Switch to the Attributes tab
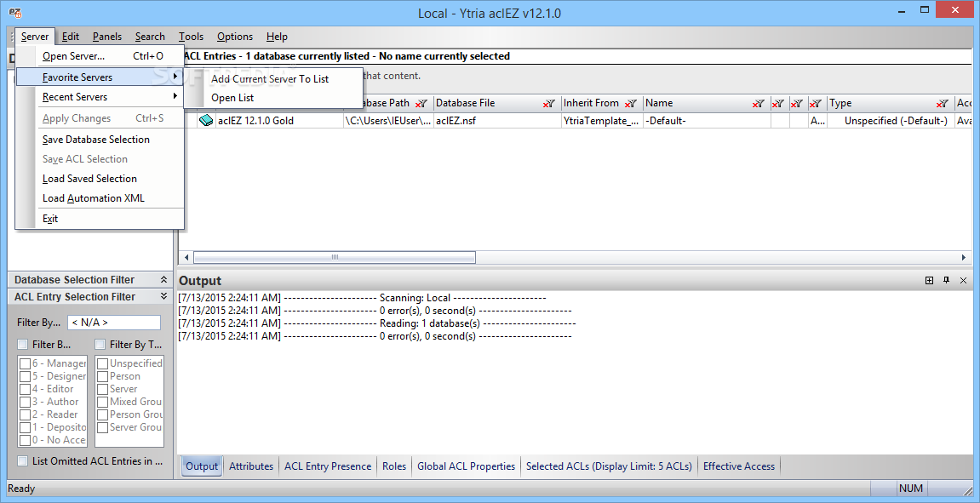 pos(251,466)
